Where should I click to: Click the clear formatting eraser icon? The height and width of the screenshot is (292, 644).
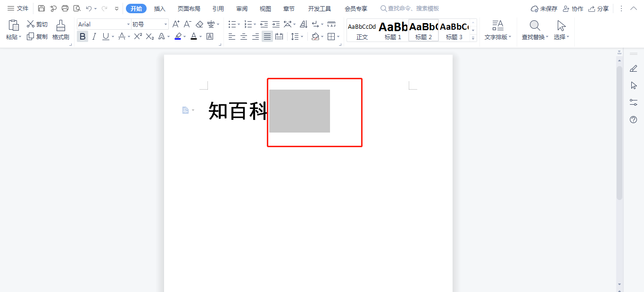coord(199,24)
